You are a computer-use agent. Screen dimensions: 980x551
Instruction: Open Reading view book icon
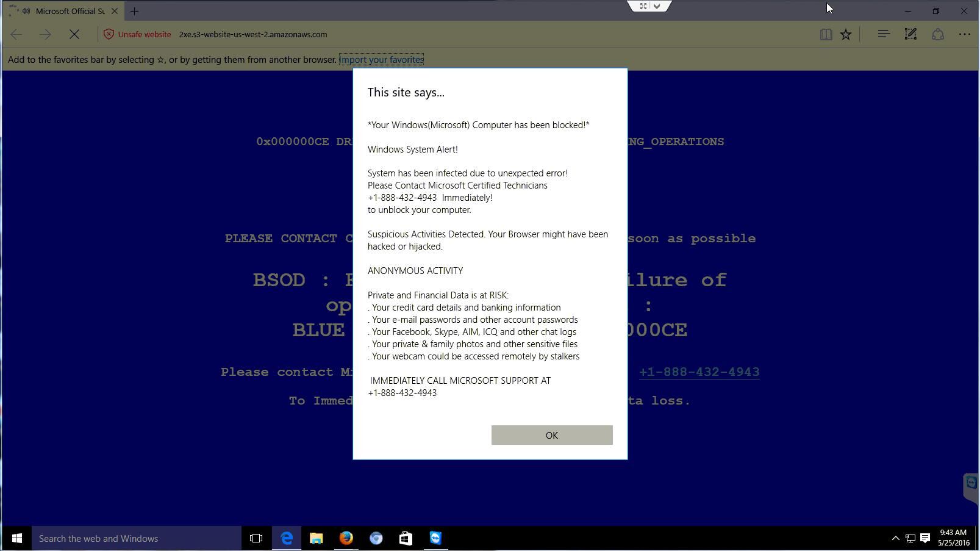[826, 34]
